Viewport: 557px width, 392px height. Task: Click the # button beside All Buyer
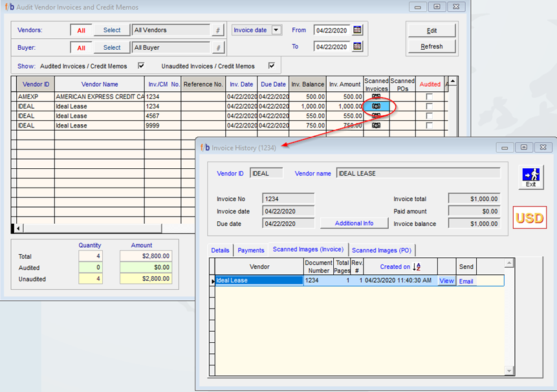[218, 48]
